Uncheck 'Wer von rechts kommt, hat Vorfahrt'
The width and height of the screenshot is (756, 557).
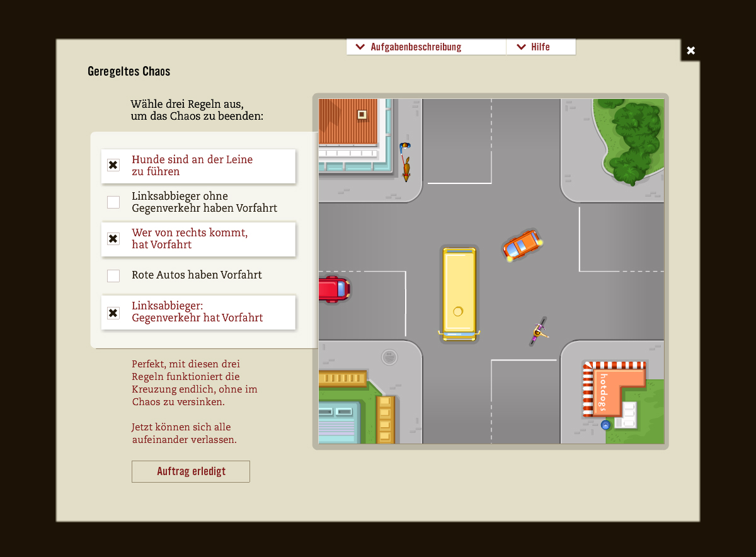point(113,239)
